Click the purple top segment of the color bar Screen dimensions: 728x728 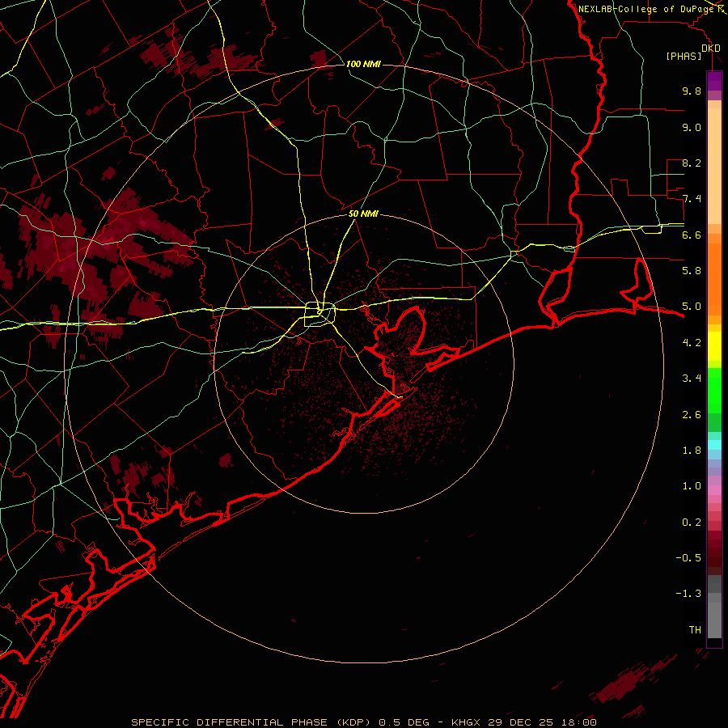[x=714, y=81]
